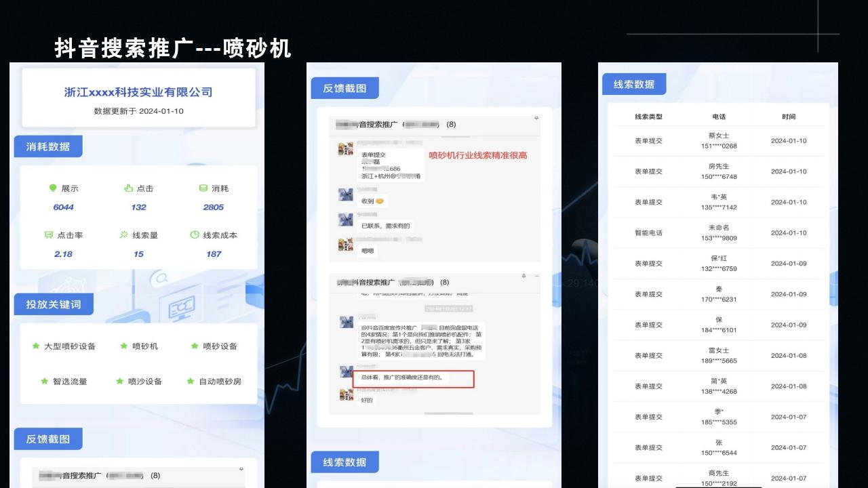This screenshot has width=868, height=488.
Task: Click the avatar next to the 好的 message
Action: point(346,394)
